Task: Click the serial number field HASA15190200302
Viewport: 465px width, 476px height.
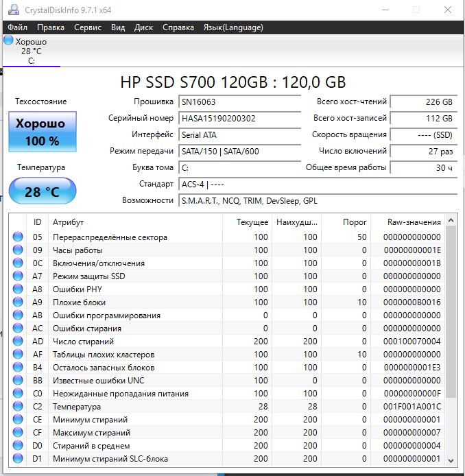Action: (x=240, y=119)
